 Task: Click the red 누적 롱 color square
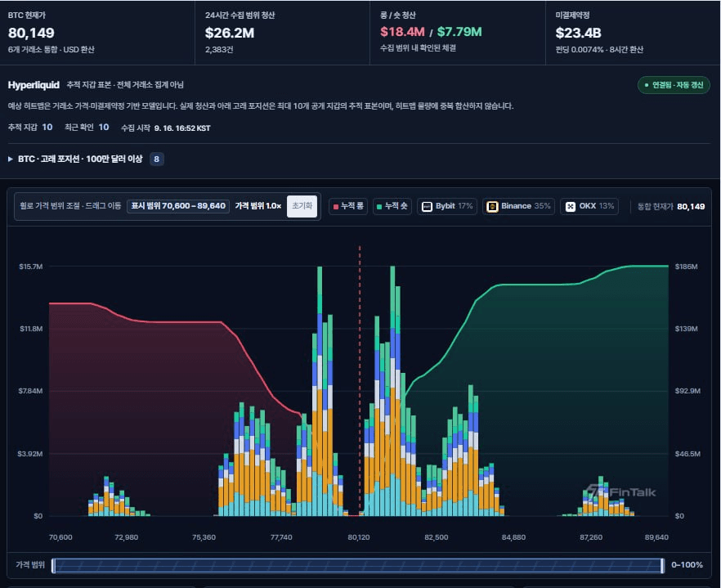click(336, 207)
